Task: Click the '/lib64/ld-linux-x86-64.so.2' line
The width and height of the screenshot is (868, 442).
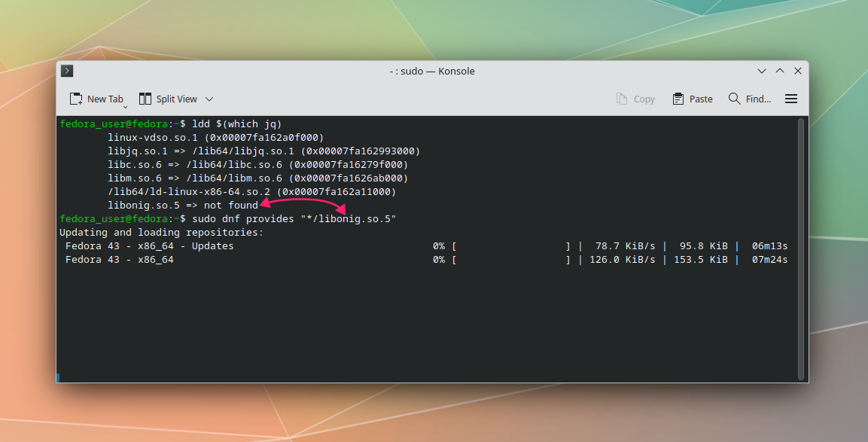Action: point(252,192)
